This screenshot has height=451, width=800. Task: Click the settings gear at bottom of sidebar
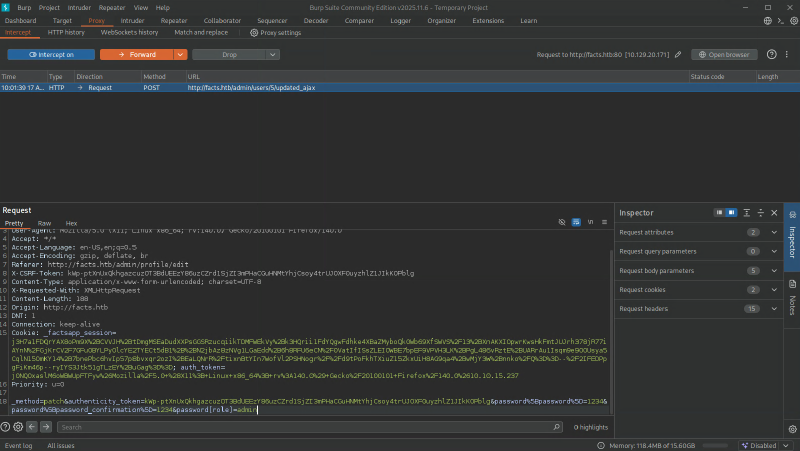792,429
